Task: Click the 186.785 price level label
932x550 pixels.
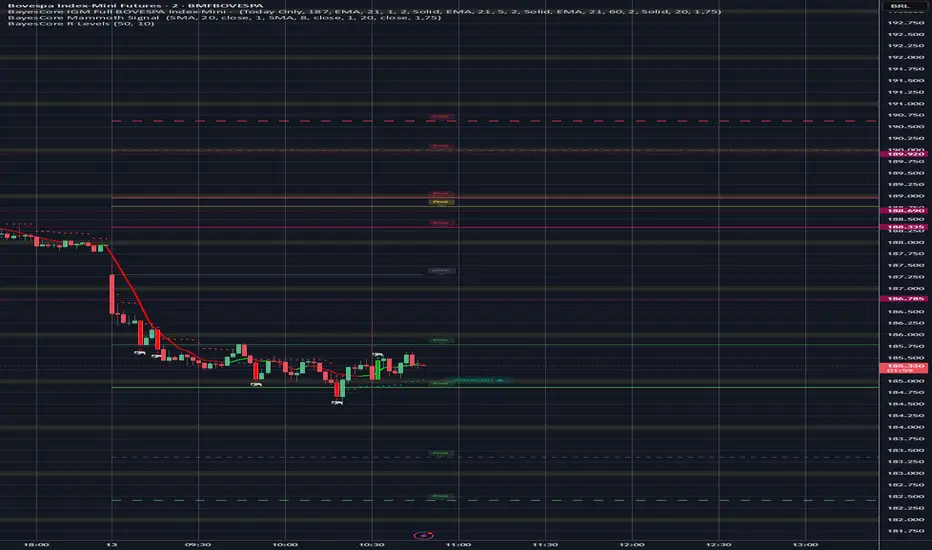Action: [905, 299]
